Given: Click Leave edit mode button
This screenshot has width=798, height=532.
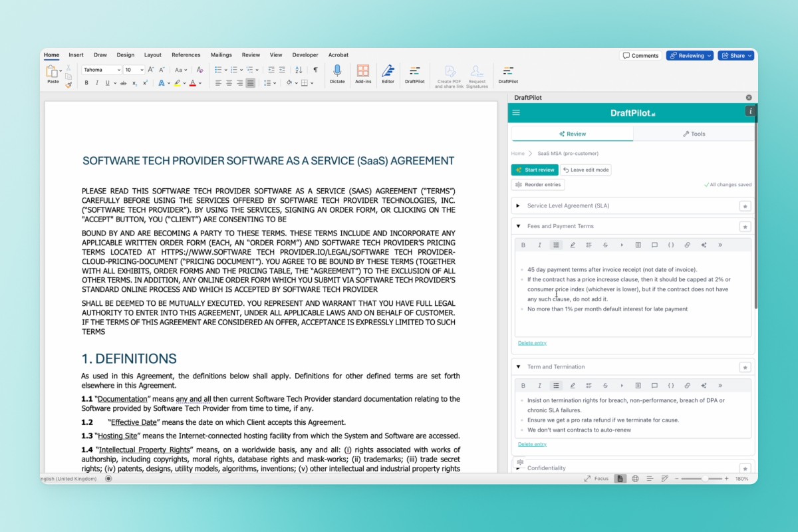Looking at the screenshot, I should tap(586, 170).
